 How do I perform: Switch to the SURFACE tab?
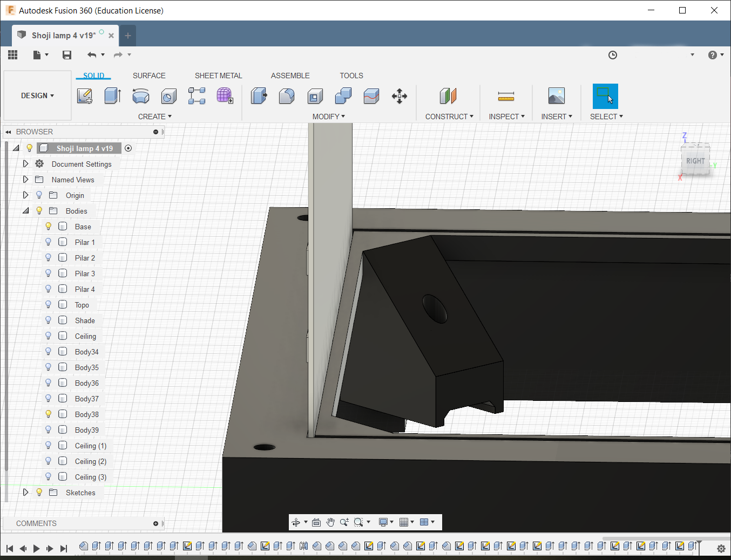point(149,76)
